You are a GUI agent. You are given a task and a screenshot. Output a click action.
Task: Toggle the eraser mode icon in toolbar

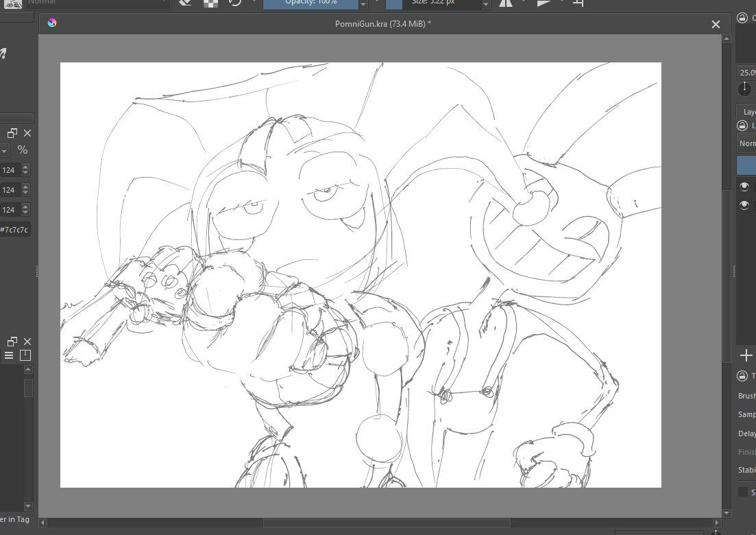pyautogui.click(x=186, y=3)
